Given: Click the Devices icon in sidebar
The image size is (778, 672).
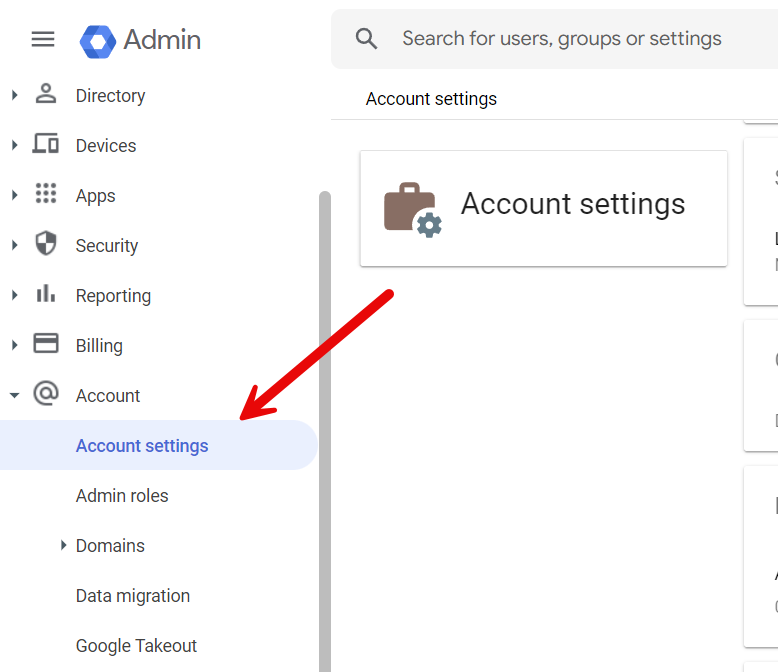Looking at the screenshot, I should [46, 145].
